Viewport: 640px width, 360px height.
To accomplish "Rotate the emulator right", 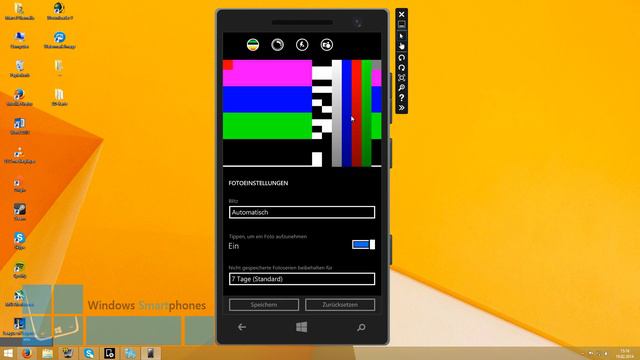I will click(x=402, y=67).
